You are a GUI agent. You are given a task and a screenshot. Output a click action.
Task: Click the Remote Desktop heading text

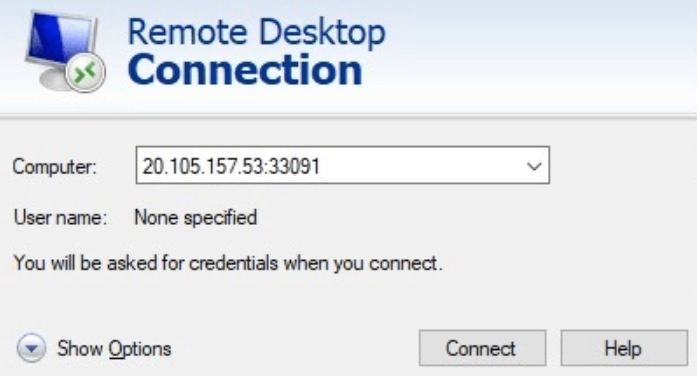(x=256, y=32)
